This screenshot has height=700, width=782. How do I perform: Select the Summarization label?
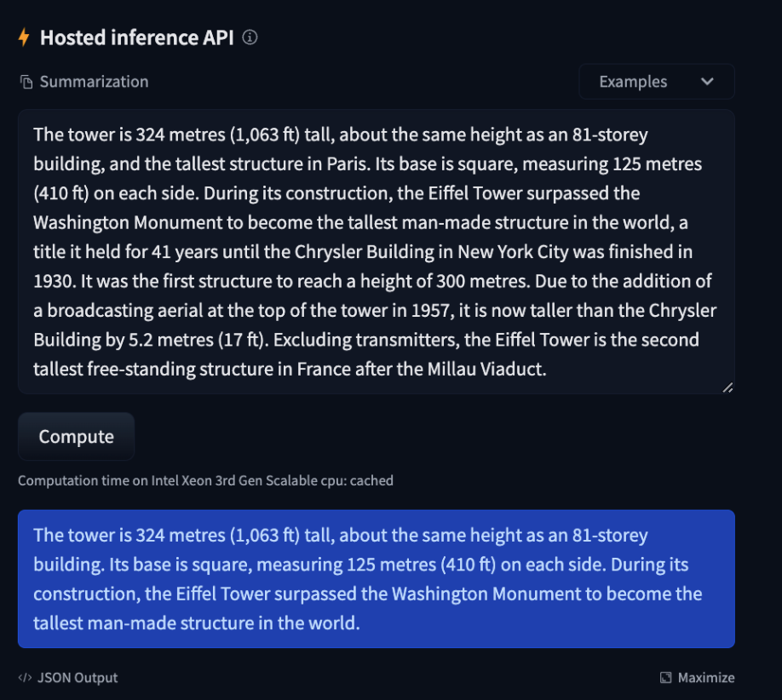click(x=94, y=81)
